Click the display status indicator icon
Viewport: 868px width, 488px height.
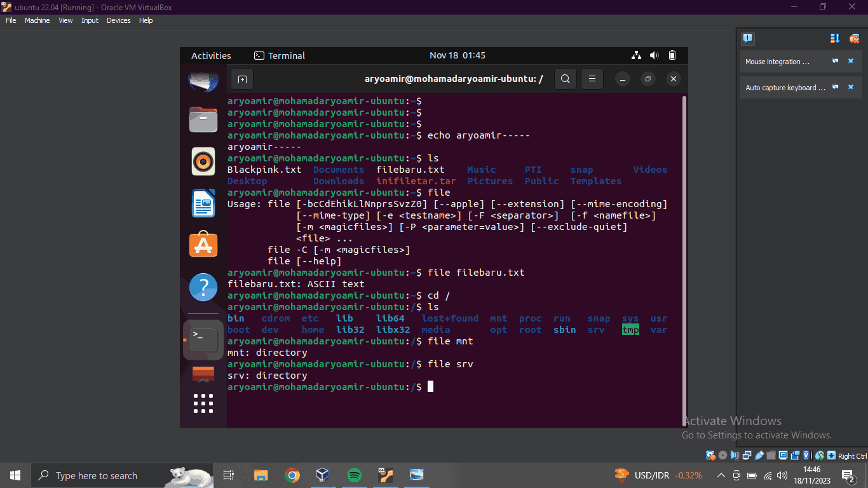783,456
